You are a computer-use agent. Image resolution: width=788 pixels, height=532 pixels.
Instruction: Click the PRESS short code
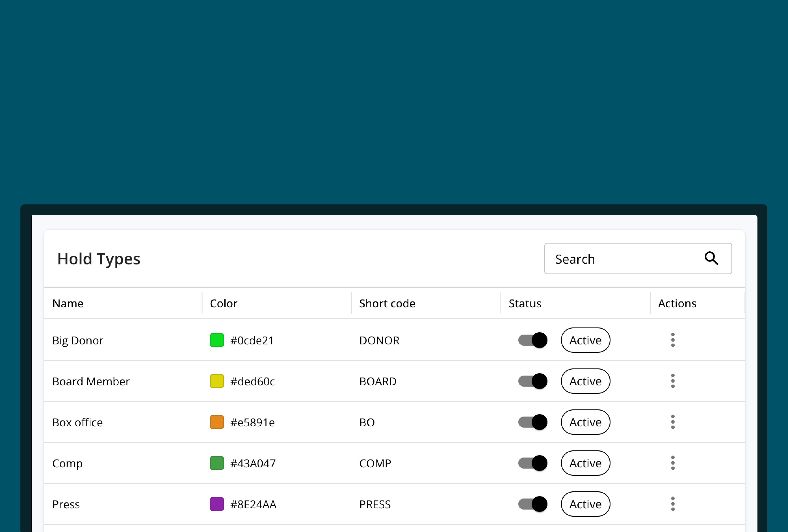pyautogui.click(x=375, y=504)
